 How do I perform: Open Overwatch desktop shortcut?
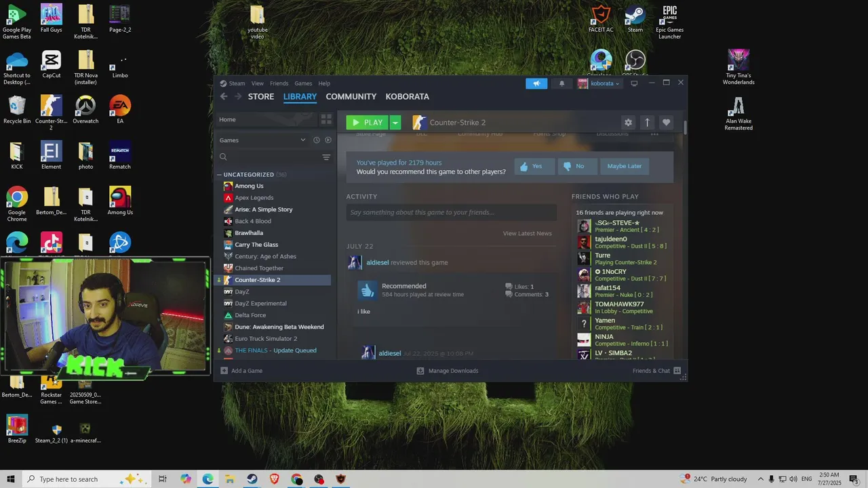pos(85,110)
